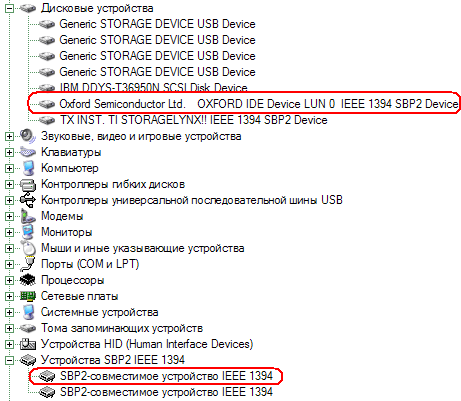This screenshot has width=461, height=401.
Task: Click the chip icon beside Процессоры
Action: [x=28, y=280]
